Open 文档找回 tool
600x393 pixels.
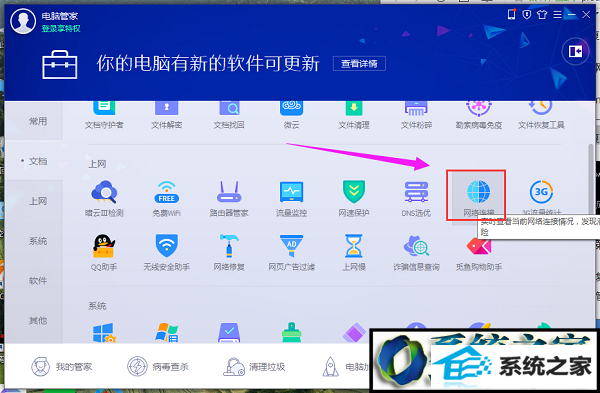[229, 115]
